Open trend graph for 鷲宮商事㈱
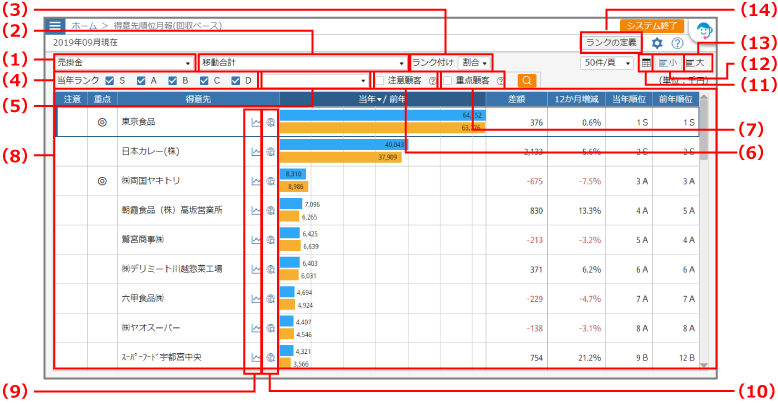Viewport: 778px width, 404px height. click(256, 240)
